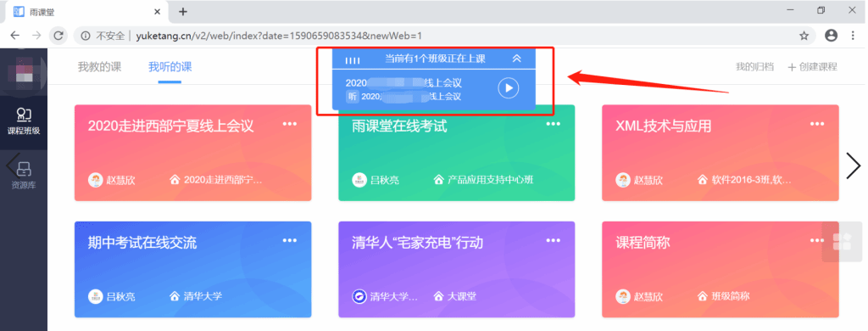Open 资源库 sidebar icon

click(24, 175)
